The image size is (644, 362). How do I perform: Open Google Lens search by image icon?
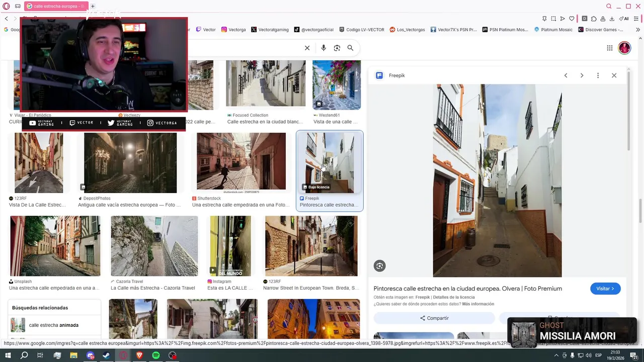337,48
